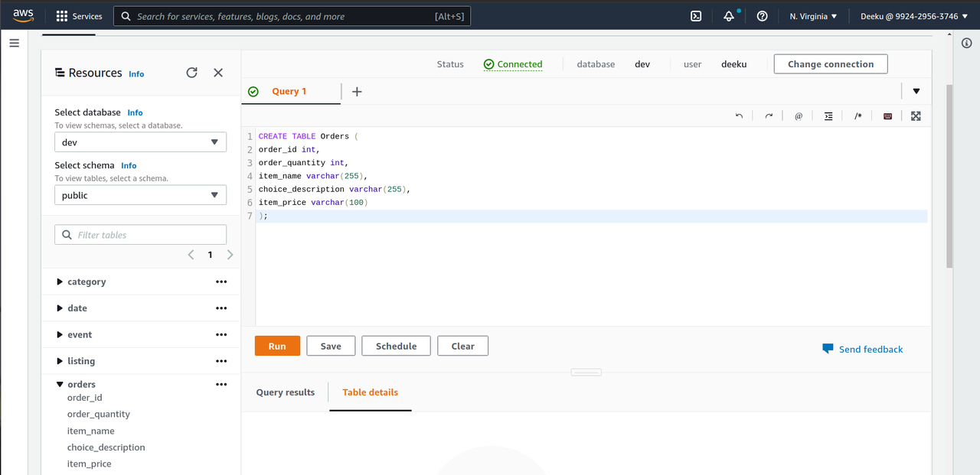Click the AWS top search box
Image resolution: width=980 pixels, height=475 pixels.
(292, 16)
